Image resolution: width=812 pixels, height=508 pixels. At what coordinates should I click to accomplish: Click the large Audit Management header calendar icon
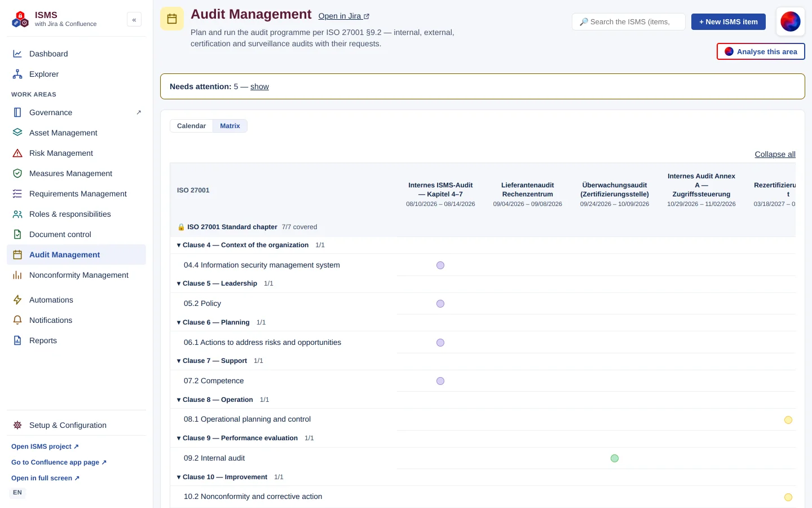172,19
